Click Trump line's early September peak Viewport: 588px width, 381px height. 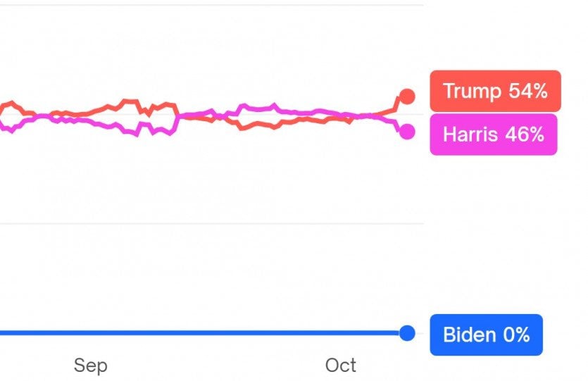pos(130,101)
